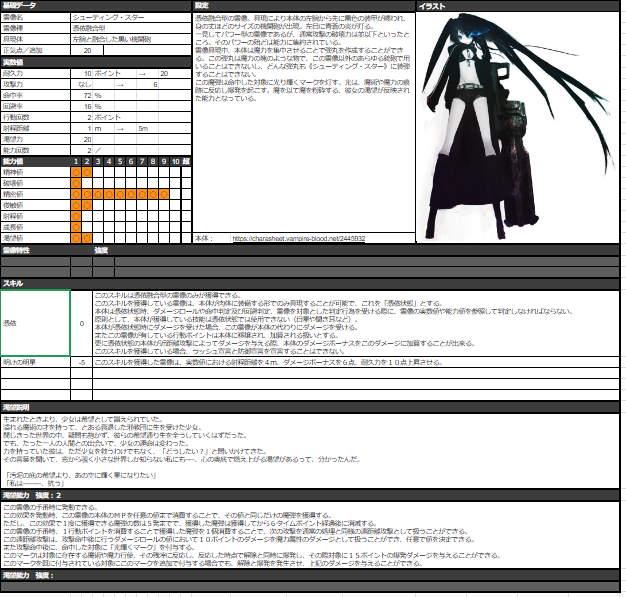Select level 9 mark in 精密値 row
The width and height of the screenshot is (626, 597).
164,194
